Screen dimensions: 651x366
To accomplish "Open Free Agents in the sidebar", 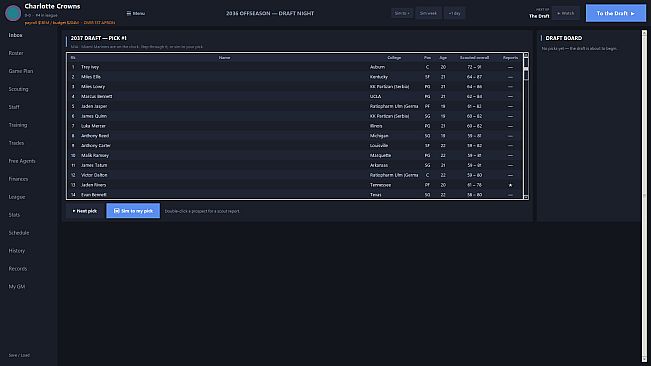I will (x=22, y=161).
